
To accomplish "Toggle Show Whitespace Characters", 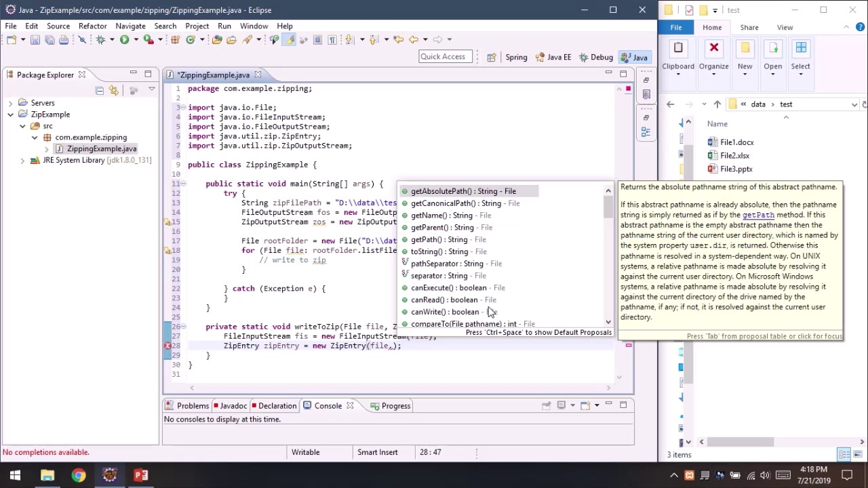I will pos(332,39).
